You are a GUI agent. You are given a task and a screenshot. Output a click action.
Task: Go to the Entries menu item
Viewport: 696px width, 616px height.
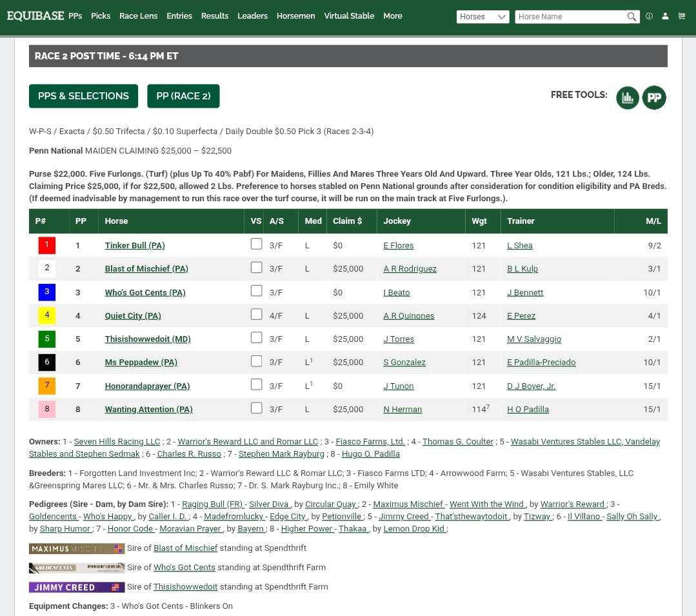(179, 16)
